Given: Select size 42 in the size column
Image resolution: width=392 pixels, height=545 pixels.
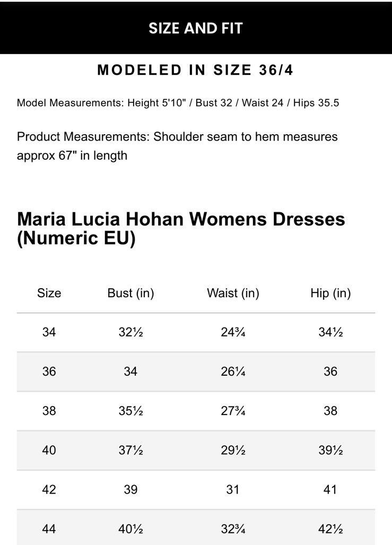Looking at the screenshot, I should 49,489.
